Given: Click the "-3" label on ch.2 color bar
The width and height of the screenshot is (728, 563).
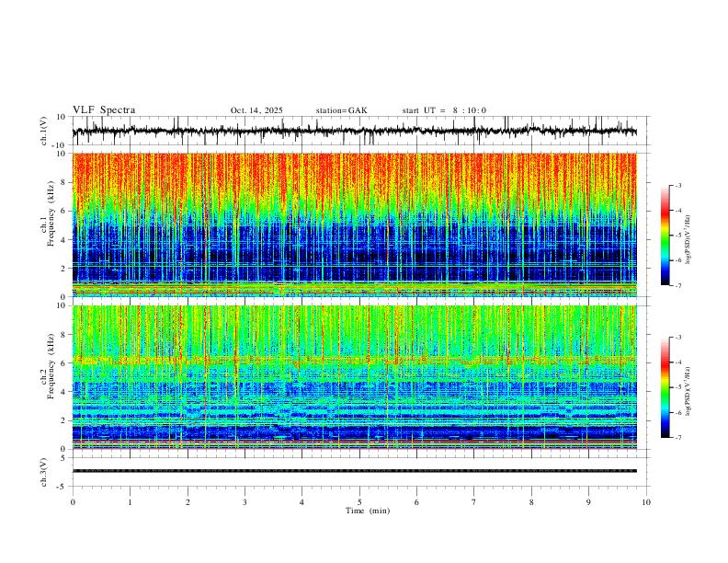Looking at the screenshot, I should 677,338.
